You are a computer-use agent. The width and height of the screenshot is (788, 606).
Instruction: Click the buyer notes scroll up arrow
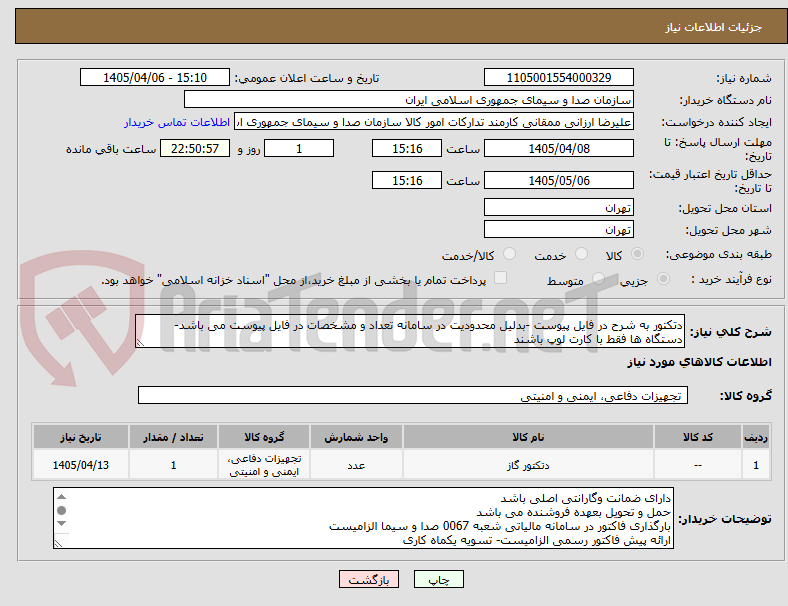pyautogui.click(x=61, y=496)
